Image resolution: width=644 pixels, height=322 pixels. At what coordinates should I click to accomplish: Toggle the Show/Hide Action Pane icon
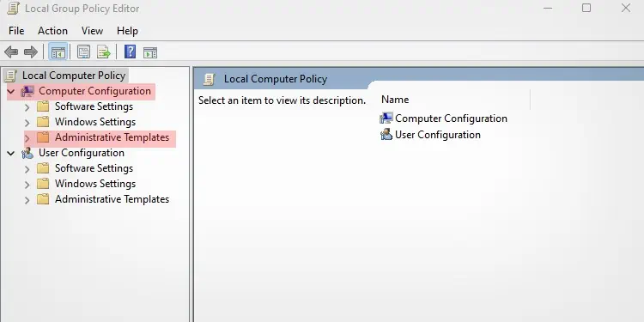click(x=150, y=52)
